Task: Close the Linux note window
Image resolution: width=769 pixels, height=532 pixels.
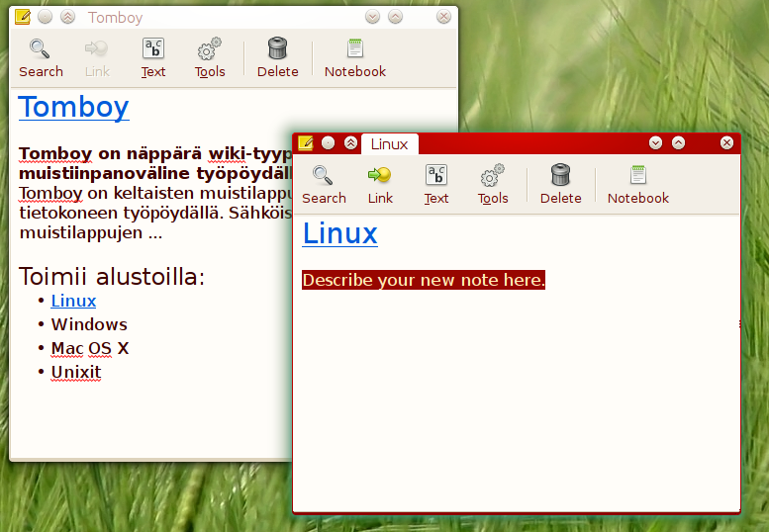Action: click(x=726, y=143)
